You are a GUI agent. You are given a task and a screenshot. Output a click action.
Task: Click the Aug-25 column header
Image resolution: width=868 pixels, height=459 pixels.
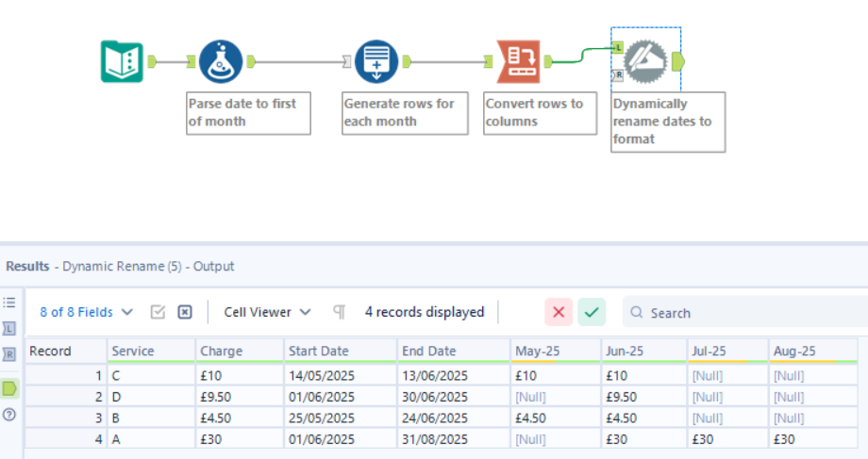click(813, 352)
